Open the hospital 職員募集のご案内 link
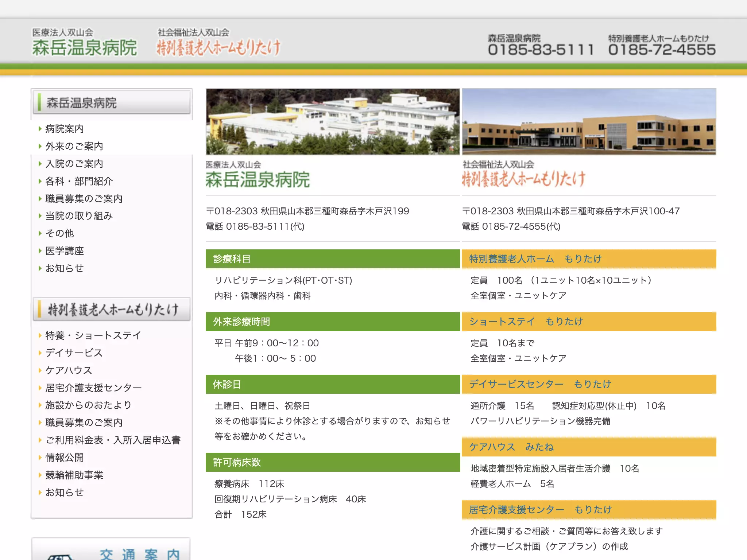 click(84, 199)
